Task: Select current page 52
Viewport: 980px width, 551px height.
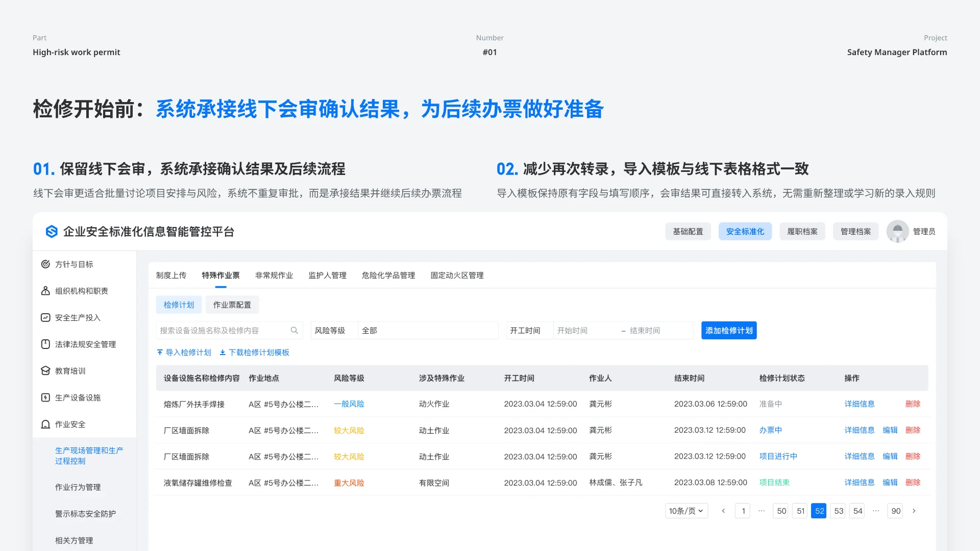Action: point(819,511)
